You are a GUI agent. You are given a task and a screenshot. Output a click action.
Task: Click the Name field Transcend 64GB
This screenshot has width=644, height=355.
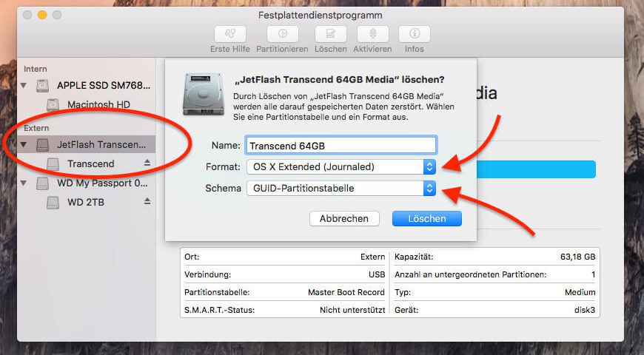(x=341, y=146)
